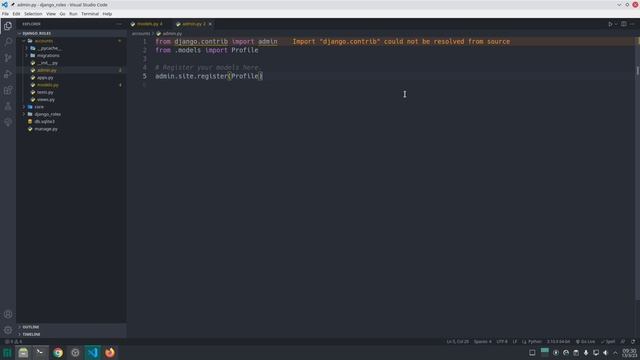Viewport: 640px width, 360px height.
Task: Click the Spell checker status item
Action: (608, 342)
